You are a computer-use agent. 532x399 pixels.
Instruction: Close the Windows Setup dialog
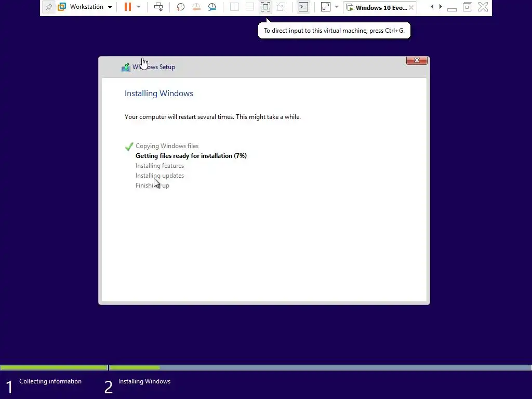pyautogui.click(x=417, y=60)
